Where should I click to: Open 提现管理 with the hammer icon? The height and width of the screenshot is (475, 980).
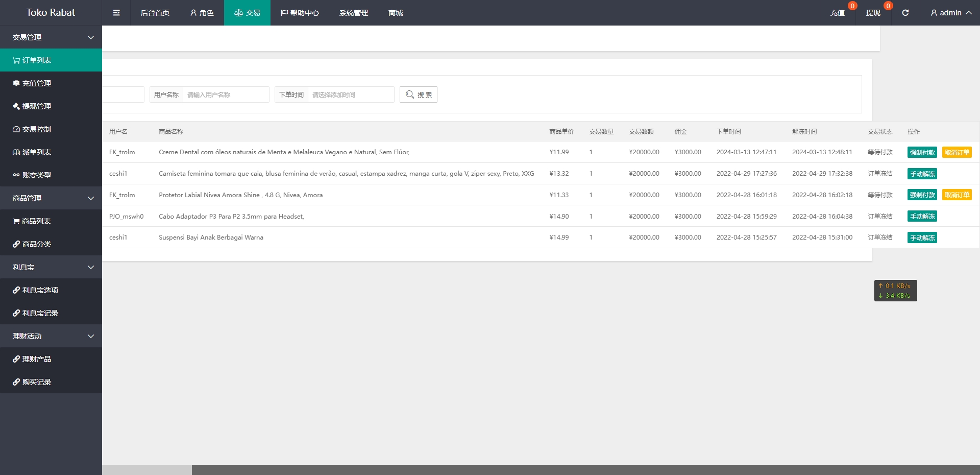tap(51, 106)
